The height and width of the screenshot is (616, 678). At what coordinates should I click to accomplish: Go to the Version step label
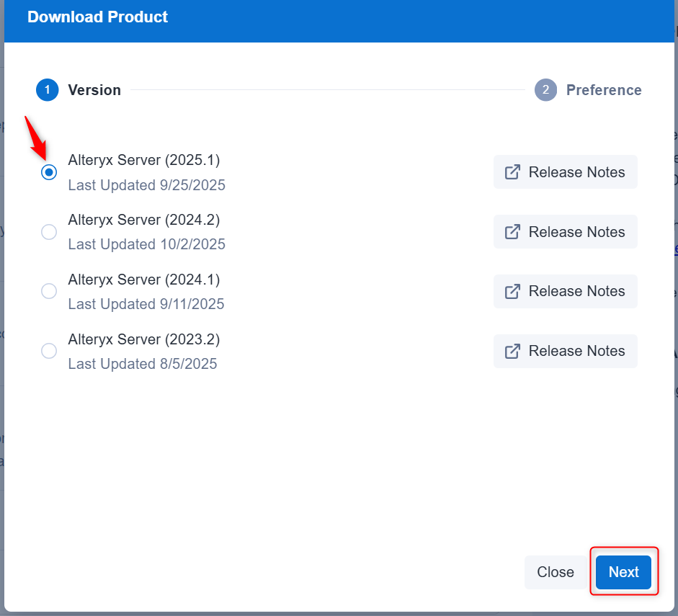pyautogui.click(x=94, y=90)
